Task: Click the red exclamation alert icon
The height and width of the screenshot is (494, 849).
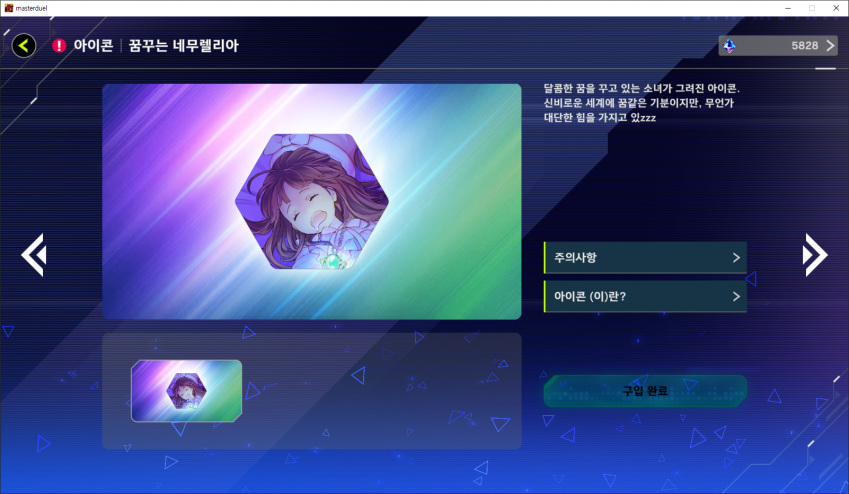Action: coord(59,46)
